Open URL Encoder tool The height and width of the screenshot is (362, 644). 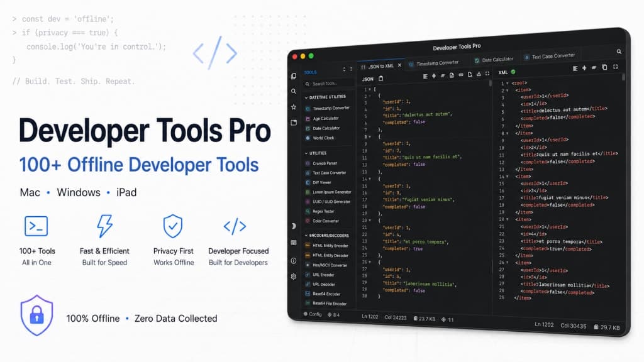(320, 275)
